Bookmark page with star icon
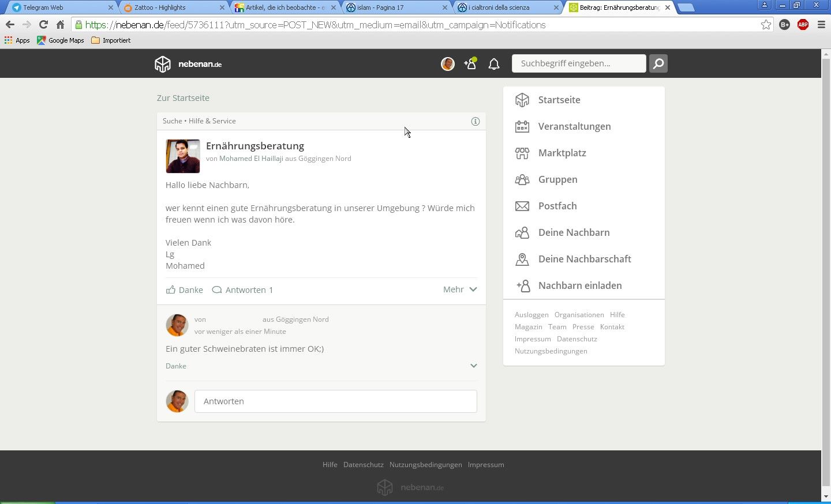The height and width of the screenshot is (504, 831). coord(766,25)
